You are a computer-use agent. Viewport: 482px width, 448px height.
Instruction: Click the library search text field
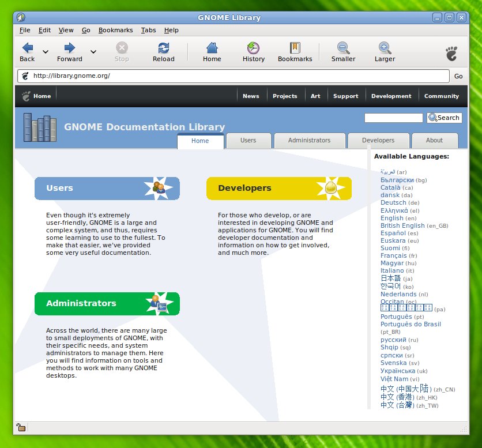(x=393, y=118)
